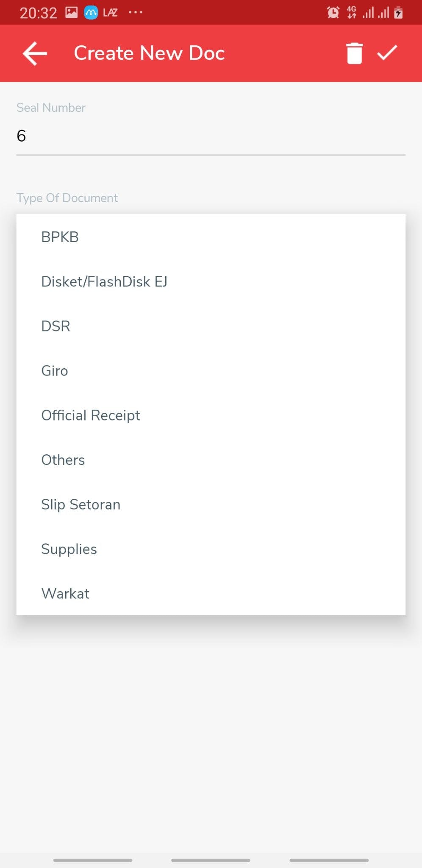Choose Supplies document type
Viewport: 422px width, 868px height.
(x=69, y=549)
